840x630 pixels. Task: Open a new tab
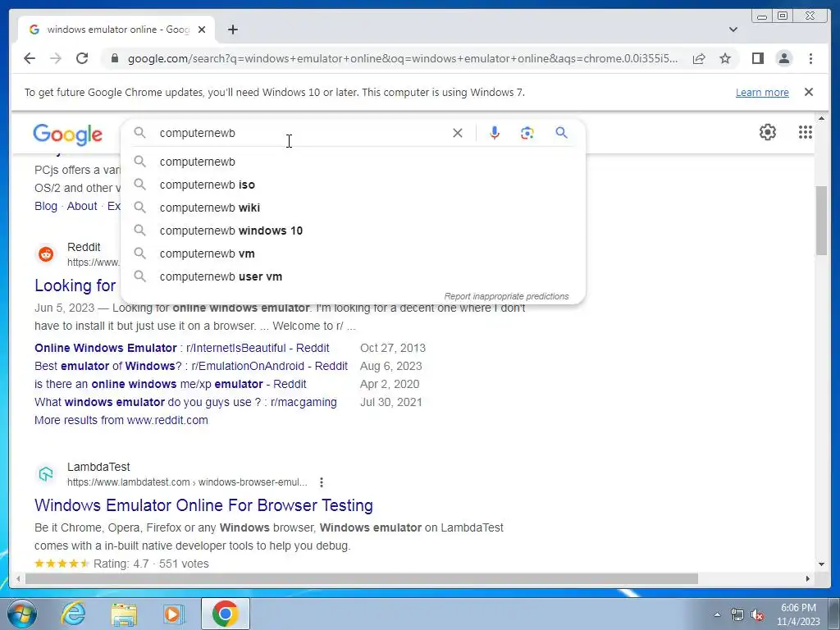pos(232,30)
